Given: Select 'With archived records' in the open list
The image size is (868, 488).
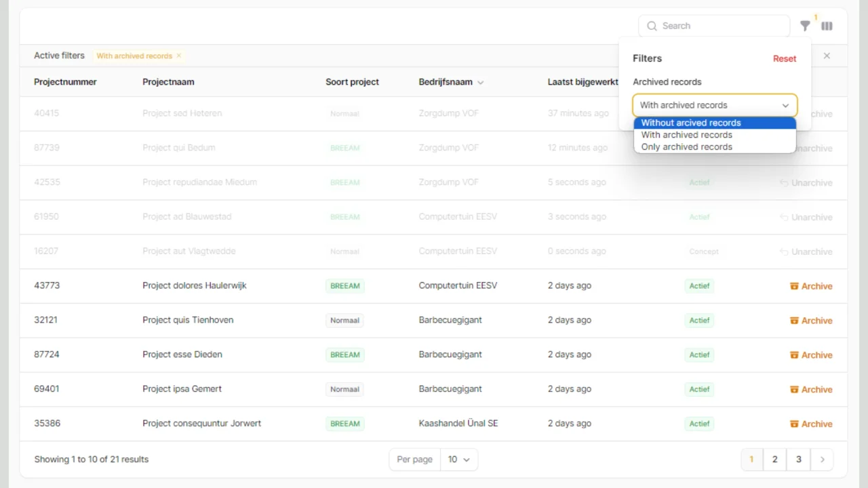Looking at the screenshot, I should point(686,134).
